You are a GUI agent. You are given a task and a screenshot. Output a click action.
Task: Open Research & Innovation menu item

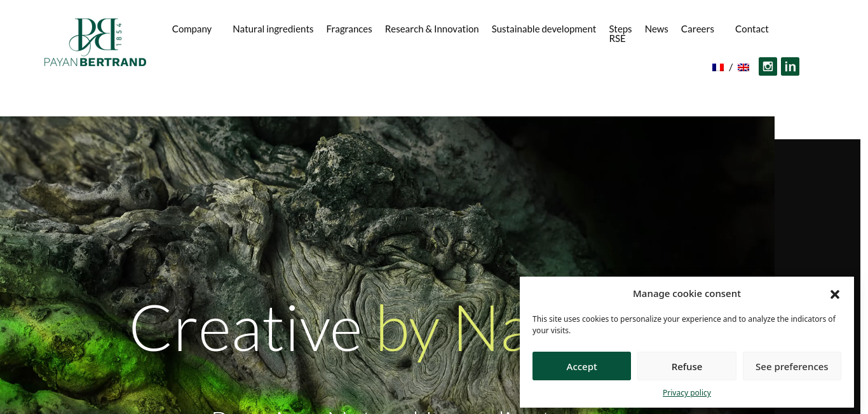click(x=432, y=29)
